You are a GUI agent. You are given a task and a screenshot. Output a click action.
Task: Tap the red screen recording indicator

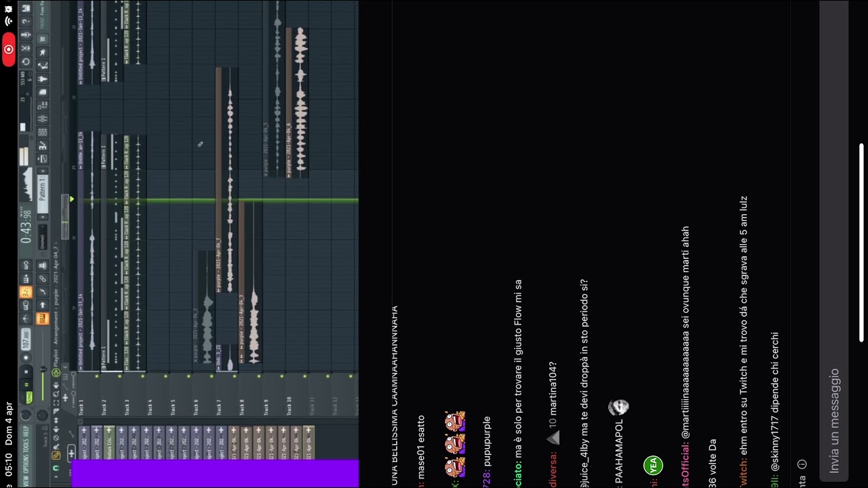[8, 49]
